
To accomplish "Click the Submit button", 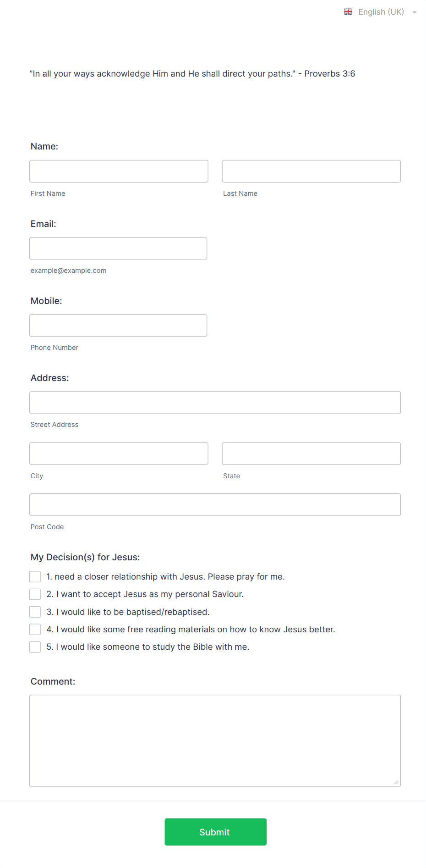I will (215, 831).
